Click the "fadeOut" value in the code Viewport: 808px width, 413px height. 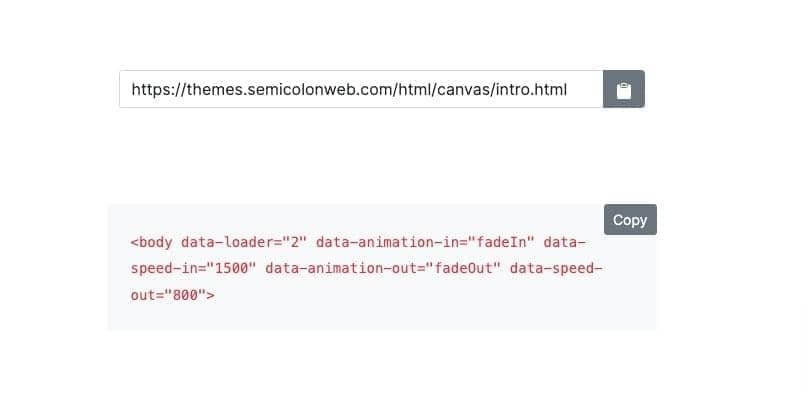coord(464,269)
